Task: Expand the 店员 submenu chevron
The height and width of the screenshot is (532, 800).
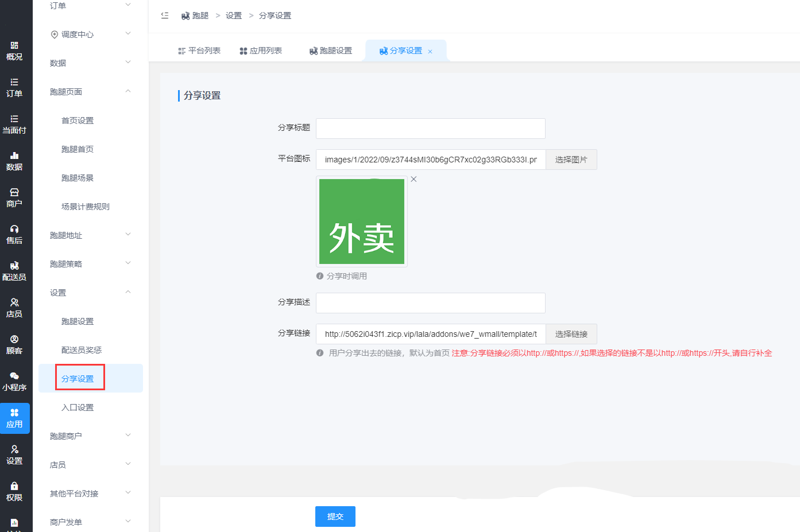Action: [x=128, y=464]
